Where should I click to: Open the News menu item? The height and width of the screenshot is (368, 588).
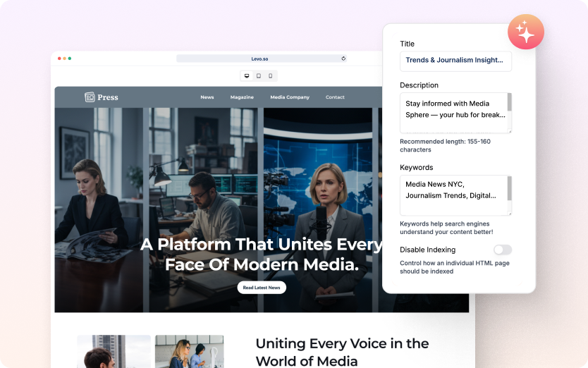(x=207, y=97)
